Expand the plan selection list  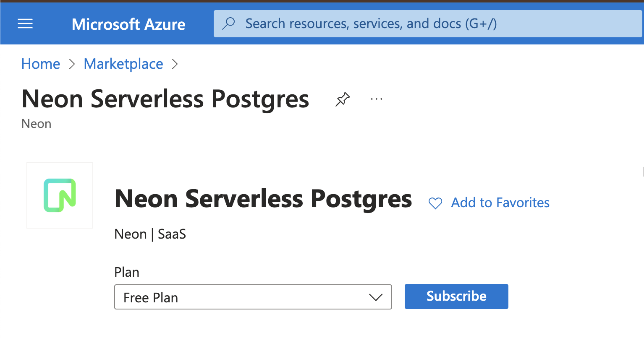pos(253,297)
